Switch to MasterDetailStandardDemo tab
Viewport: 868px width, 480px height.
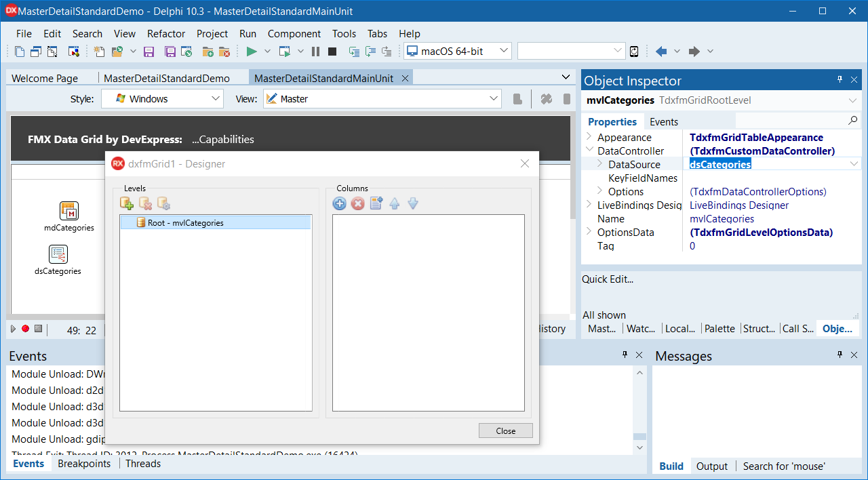tap(167, 78)
